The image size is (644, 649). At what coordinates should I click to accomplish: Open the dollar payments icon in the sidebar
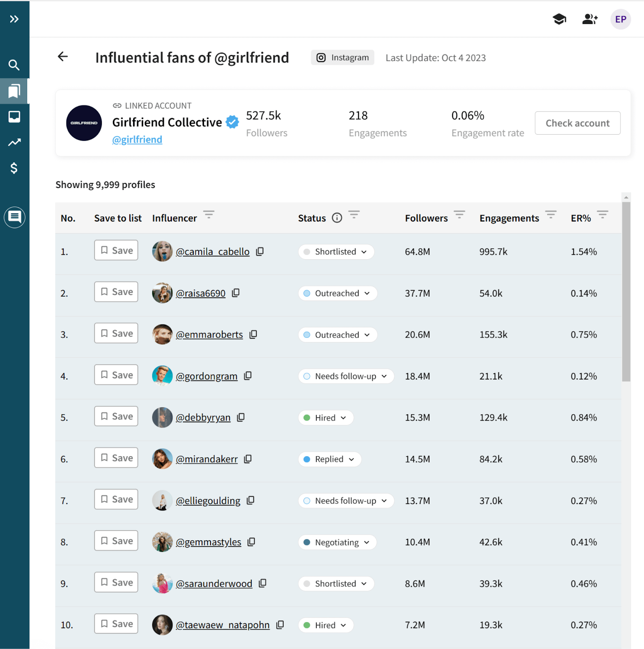click(x=14, y=168)
